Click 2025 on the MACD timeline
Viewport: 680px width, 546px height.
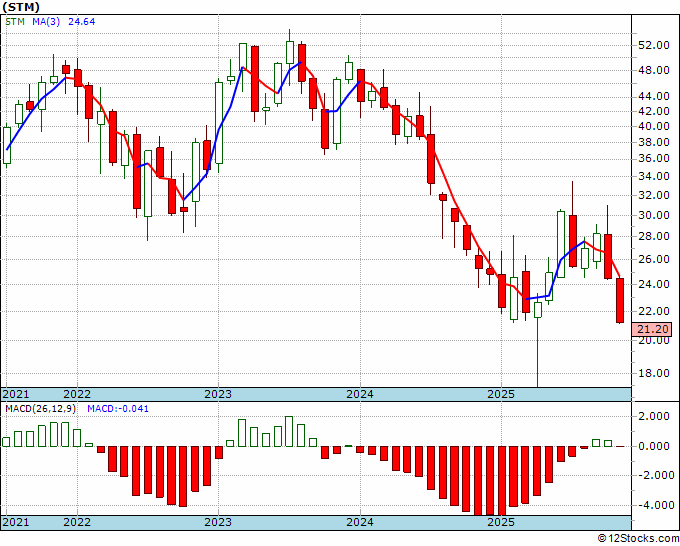501,522
